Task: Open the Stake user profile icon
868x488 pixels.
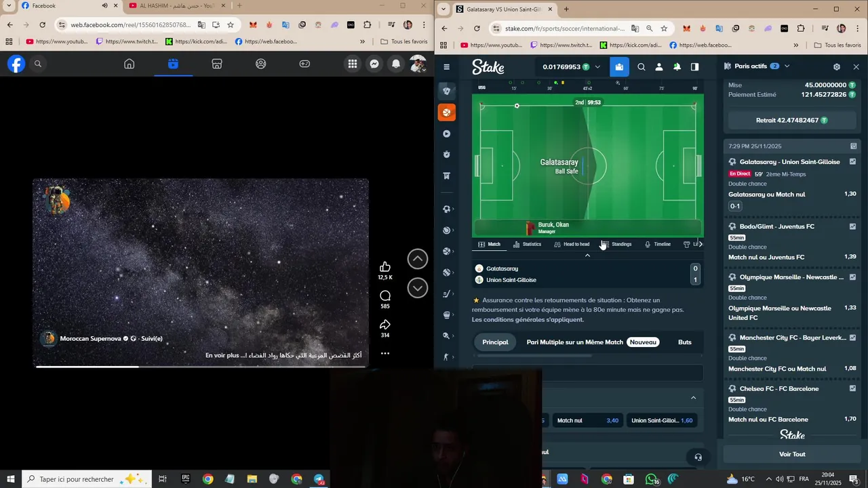Action: (659, 67)
